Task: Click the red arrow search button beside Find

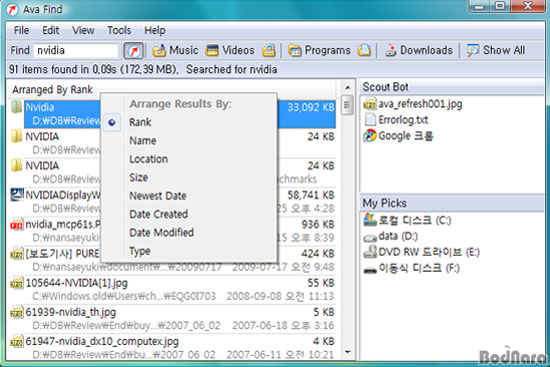Action: coord(134,51)
